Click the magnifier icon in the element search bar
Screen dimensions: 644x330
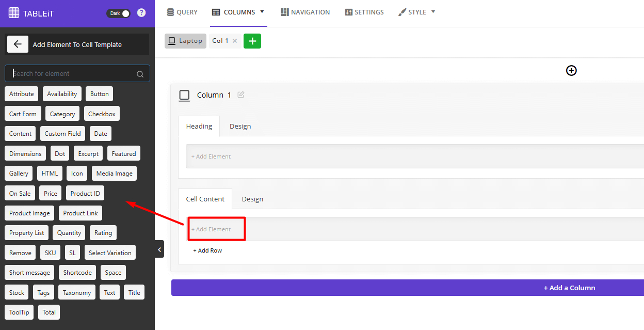point(140,73)
